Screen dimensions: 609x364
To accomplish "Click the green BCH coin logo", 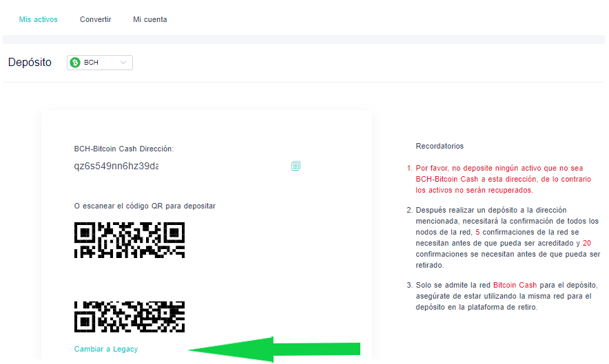I will pos(75,63).
